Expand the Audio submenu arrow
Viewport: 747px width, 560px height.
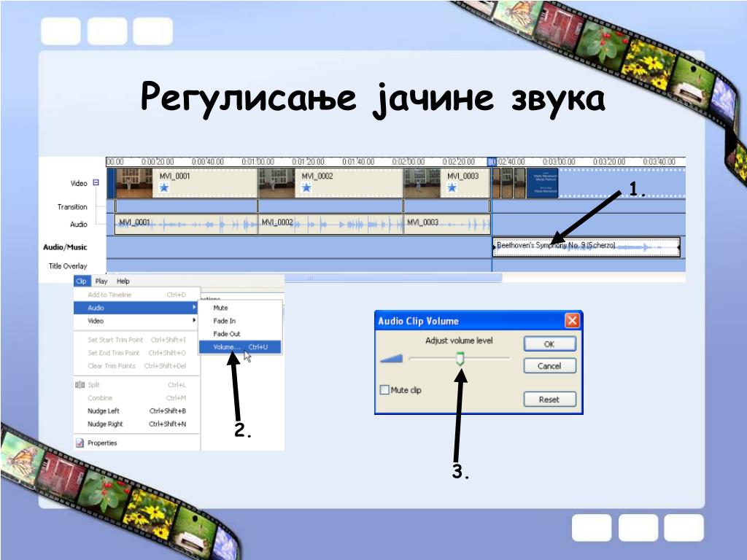point(194,308)
